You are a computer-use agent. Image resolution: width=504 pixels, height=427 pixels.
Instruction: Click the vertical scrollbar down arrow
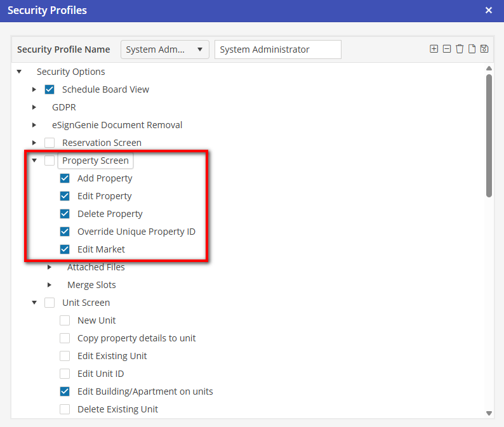[489, 413]
